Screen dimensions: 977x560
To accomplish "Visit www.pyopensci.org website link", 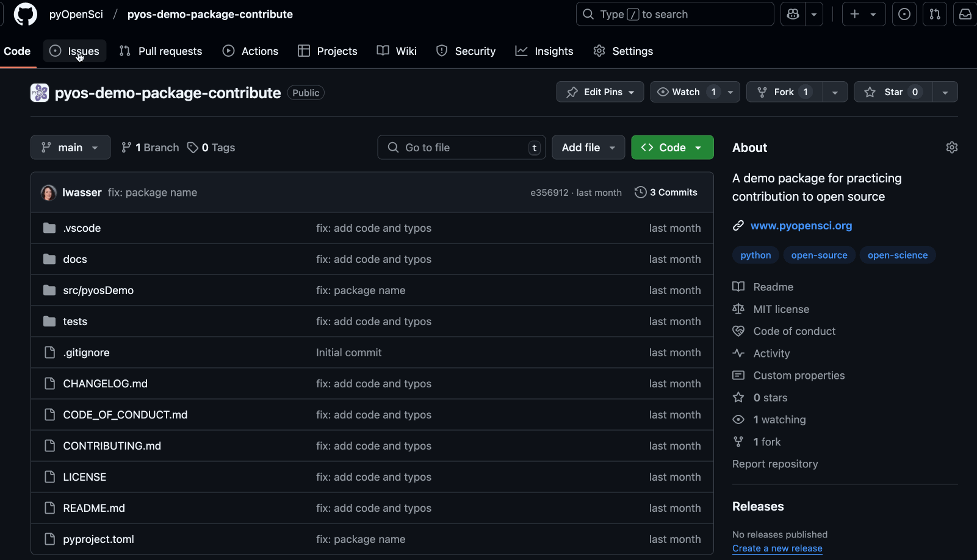I will (x=801, y=226).
